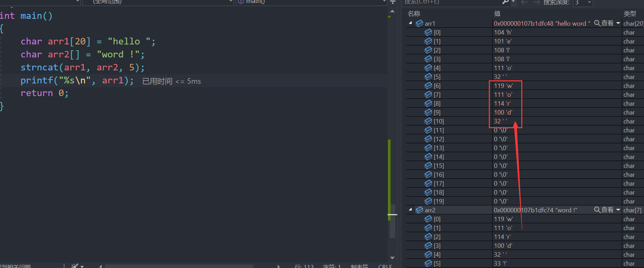The width and height of the screenshot is (644, 268).
Task: Click 查看 to view arr1 string
Action: coord(604,23)
